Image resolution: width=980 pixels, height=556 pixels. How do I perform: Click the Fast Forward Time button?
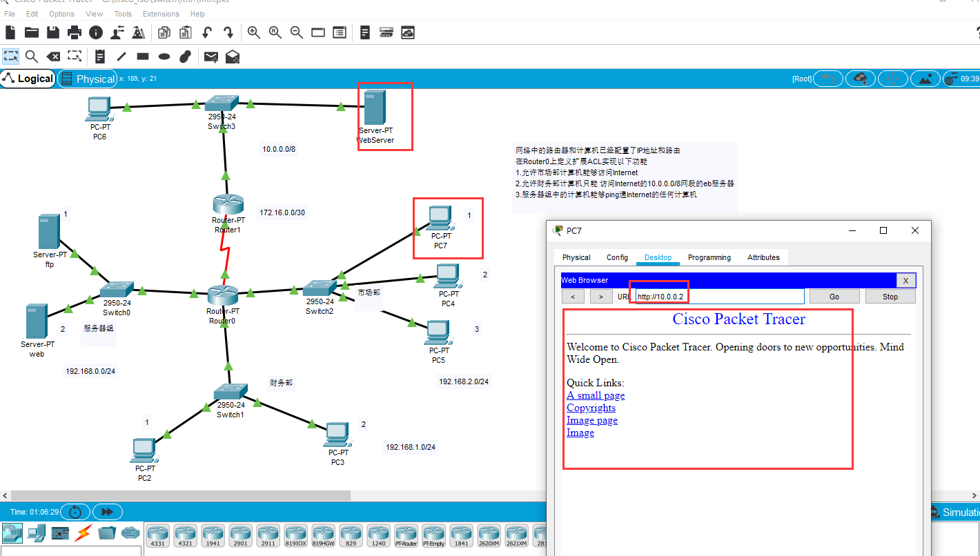107,512
